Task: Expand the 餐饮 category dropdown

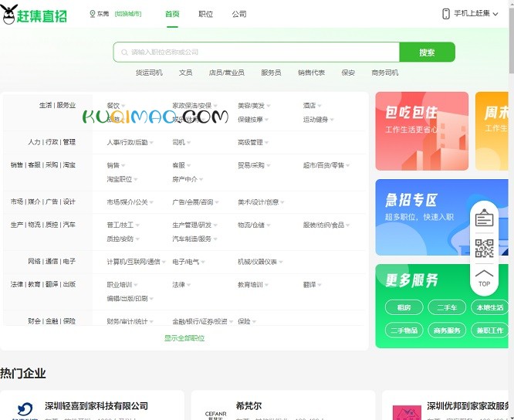Action: [116, 106]
